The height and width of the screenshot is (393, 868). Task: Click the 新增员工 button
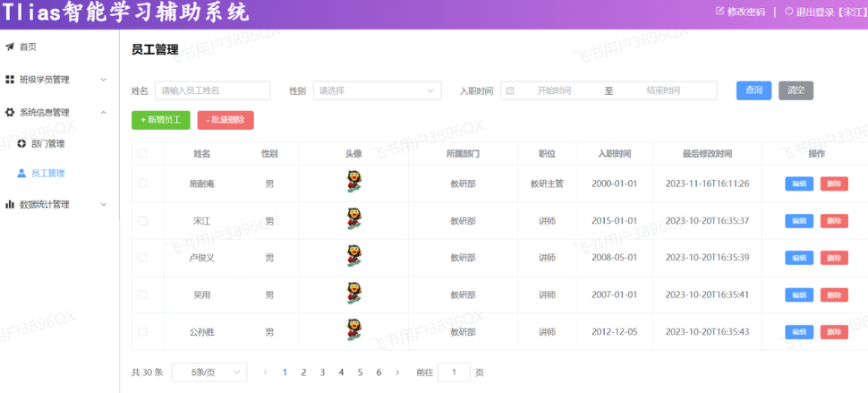(160, 120)
